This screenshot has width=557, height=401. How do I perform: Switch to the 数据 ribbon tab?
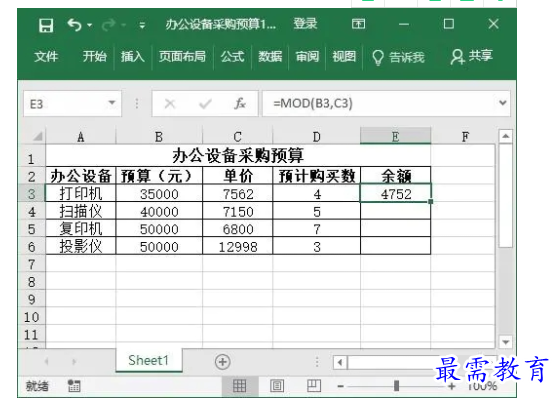point(270,56)
